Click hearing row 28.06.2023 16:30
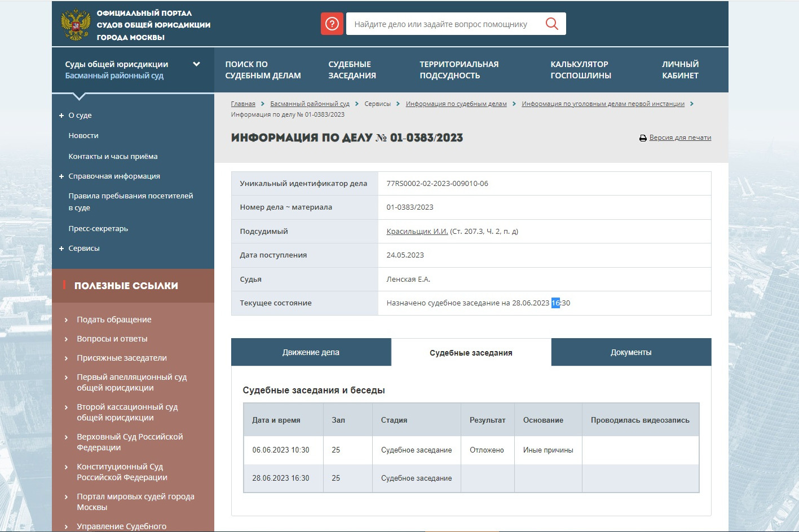799x532 pixels. click(x=471, y=478)
